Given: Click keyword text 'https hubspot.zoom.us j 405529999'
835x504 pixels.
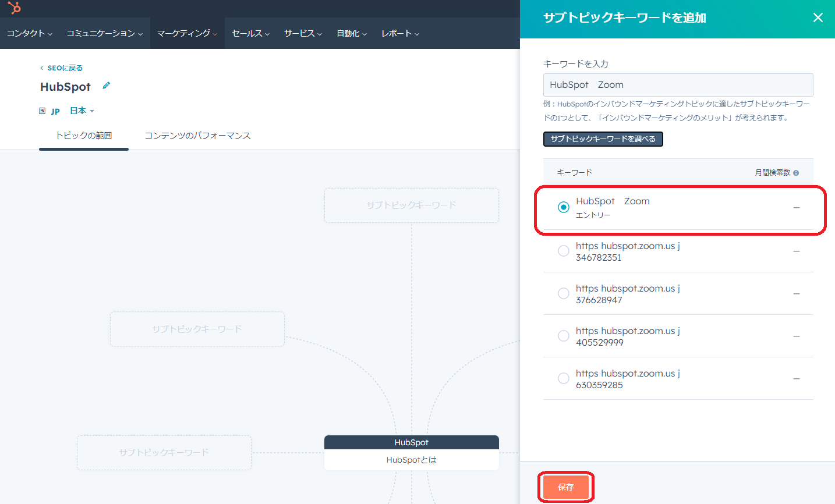Looking at the screenshot, I should pyautogui.click(x=628, y=336).
